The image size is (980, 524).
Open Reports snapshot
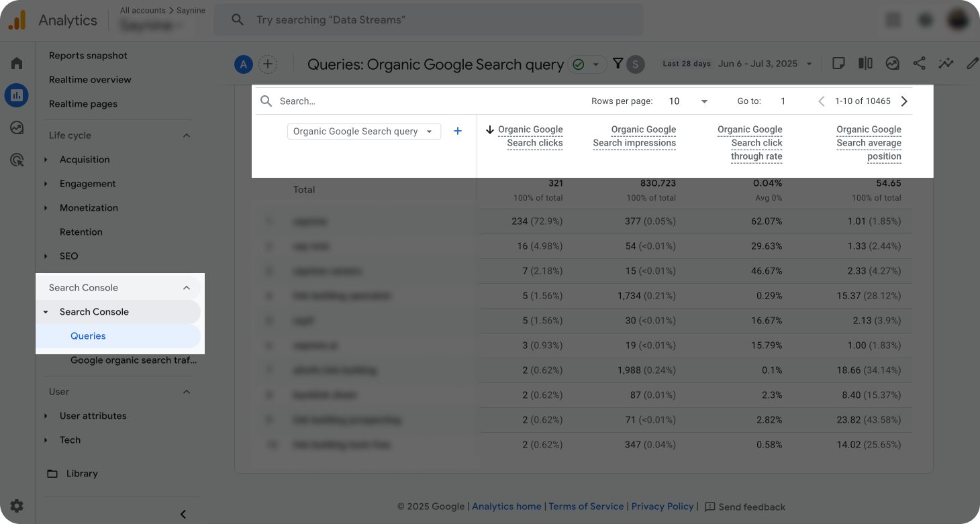coord(88,56)
